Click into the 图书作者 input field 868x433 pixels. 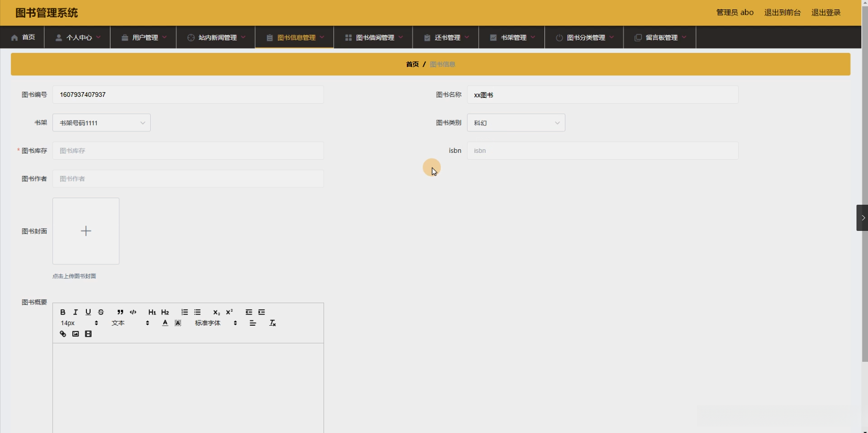188,179
